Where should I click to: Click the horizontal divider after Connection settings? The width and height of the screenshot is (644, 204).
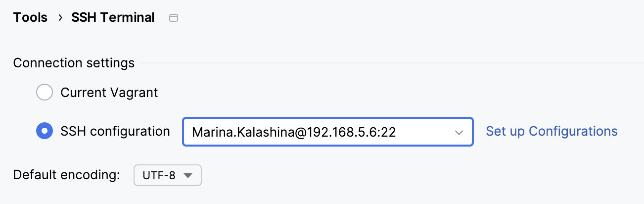tap(391, 63)
